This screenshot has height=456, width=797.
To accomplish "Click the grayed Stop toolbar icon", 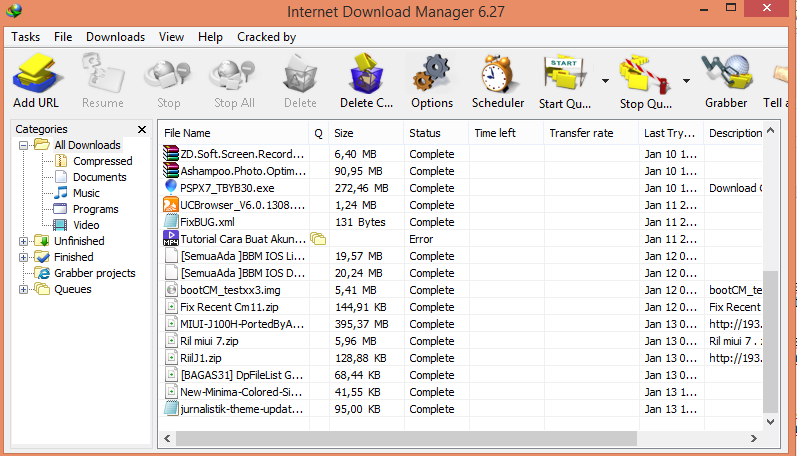I will [168, 74].
